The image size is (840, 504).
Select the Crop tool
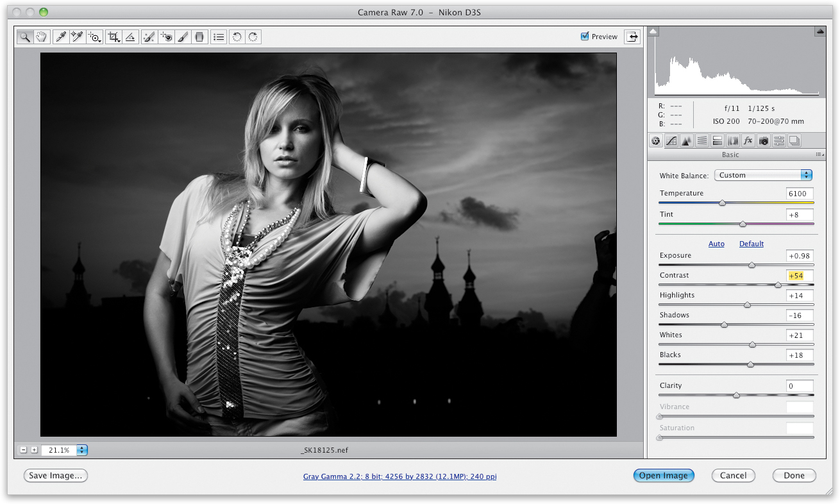click(114, 37)
